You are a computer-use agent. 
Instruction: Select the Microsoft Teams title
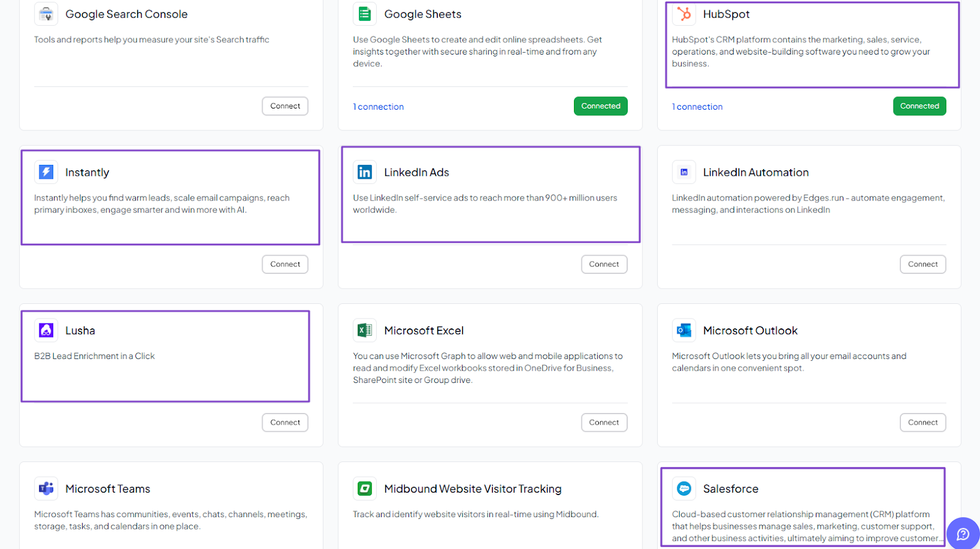click(108, 488)
